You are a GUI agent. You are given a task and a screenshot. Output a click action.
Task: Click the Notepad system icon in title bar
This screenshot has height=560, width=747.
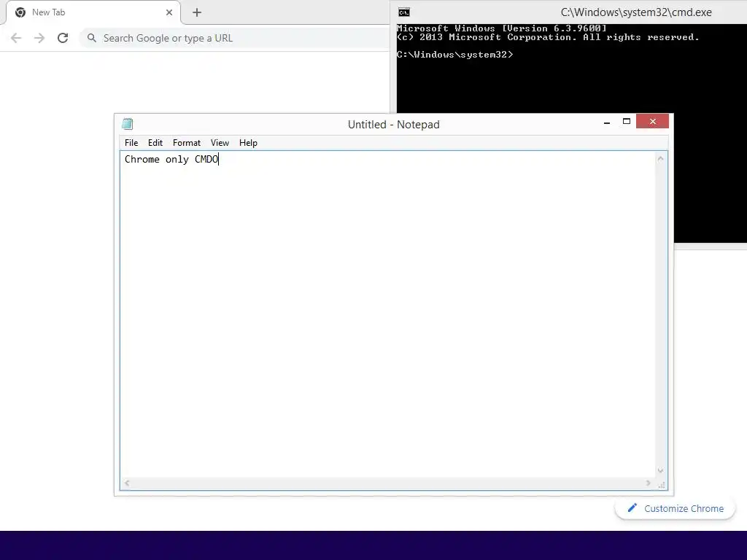[x=127, y=124]
